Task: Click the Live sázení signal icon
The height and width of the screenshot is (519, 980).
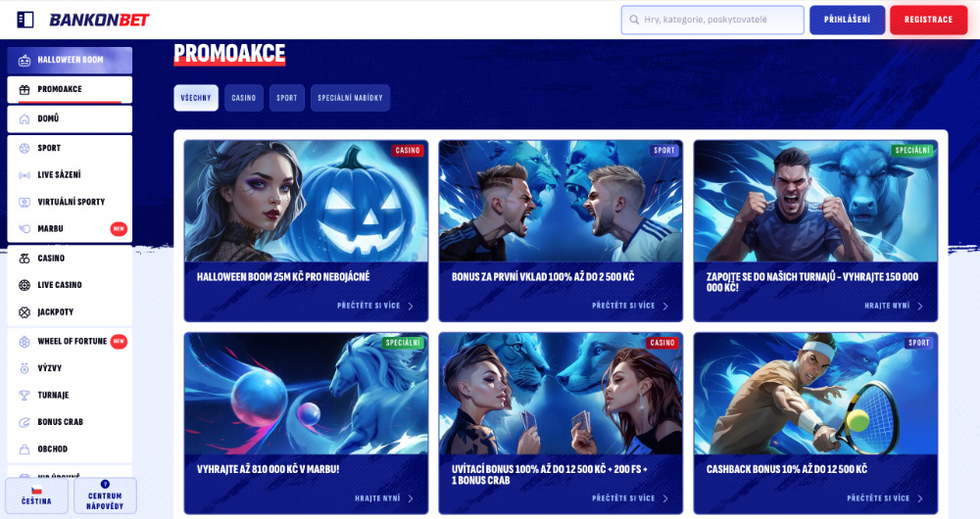Action: pyautogui.click(x=24, y=175)
